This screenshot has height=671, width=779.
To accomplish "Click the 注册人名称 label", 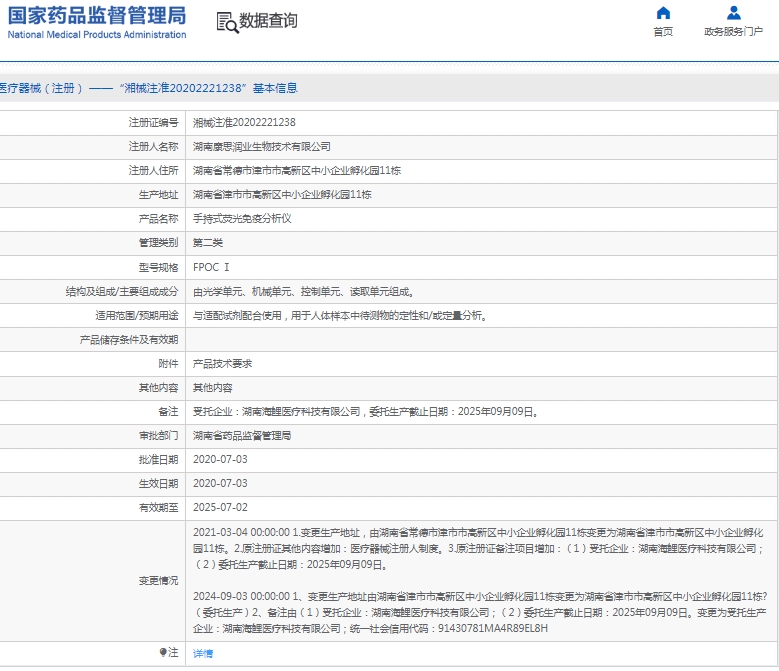I will pyautogui.click(x=153, y=147).
